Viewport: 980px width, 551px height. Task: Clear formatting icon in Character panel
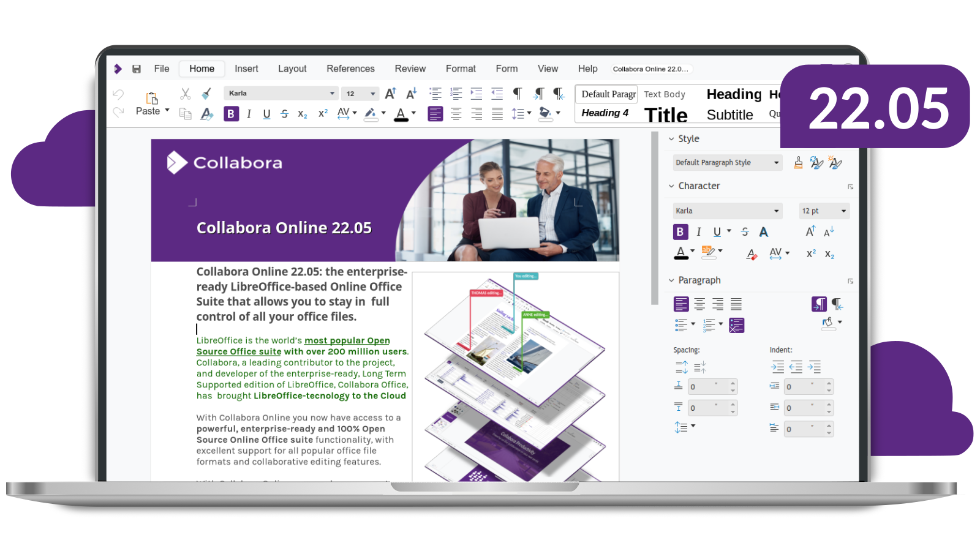[x=752, y=253]
